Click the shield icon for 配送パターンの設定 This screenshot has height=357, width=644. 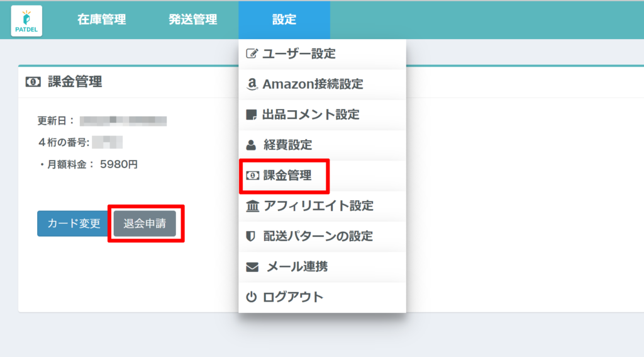coord(252,236)
